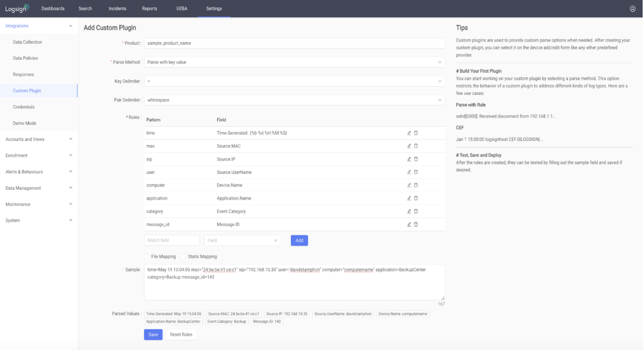Click the Reset Rules button
Viewport: 644px width, 350px height.
pyautogui.click(x=181, y=334)
